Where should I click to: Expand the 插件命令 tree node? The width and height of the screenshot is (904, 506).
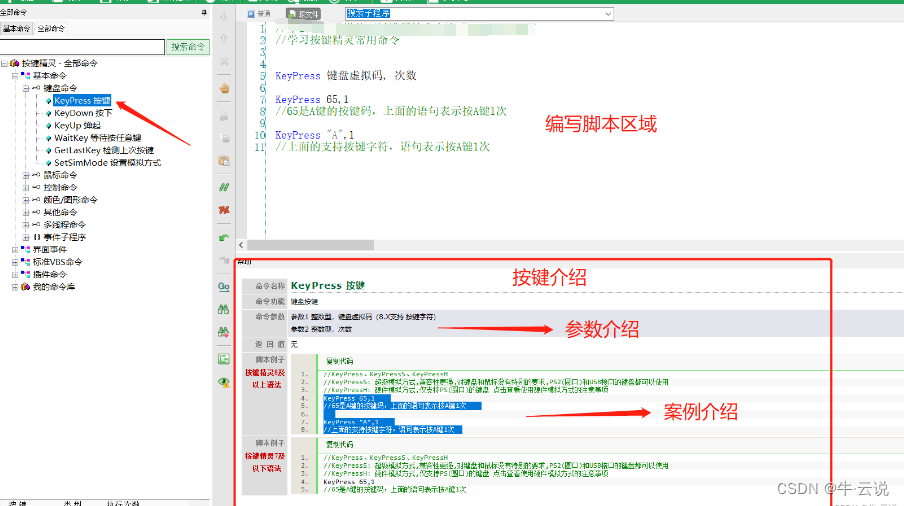[x=15, y=274]
